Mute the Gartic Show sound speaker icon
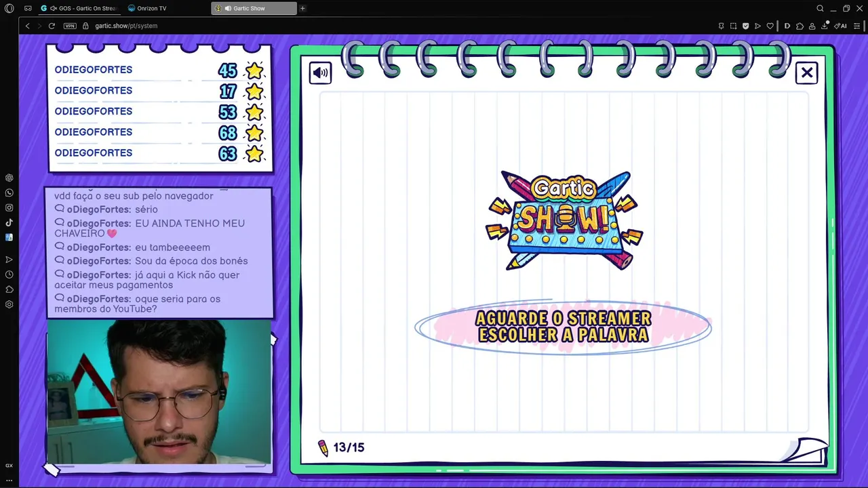The image size is (868, 488). [321, 73]
